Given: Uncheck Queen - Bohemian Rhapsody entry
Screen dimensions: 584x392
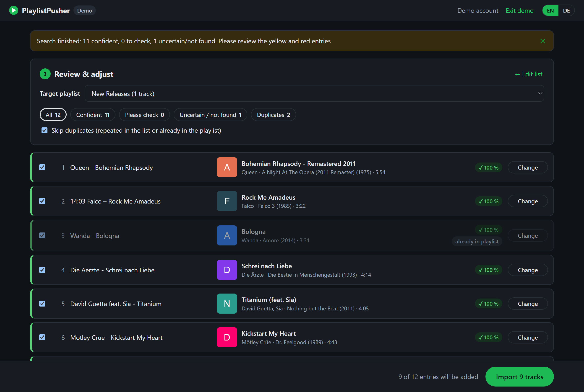Looking at the screenshot, I should tap(42, 167).
